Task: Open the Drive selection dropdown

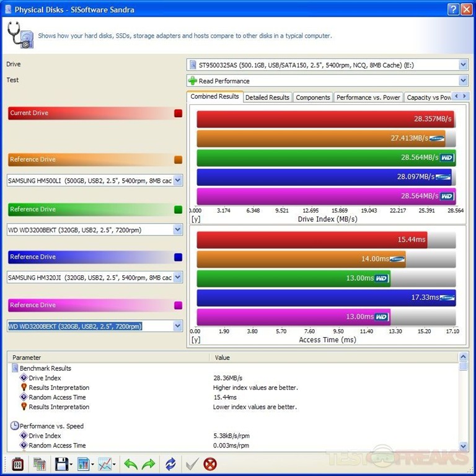Action: (463, 64)
